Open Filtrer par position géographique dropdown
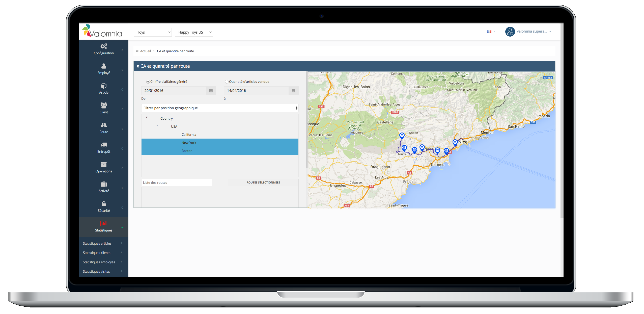 coord(220,108)
